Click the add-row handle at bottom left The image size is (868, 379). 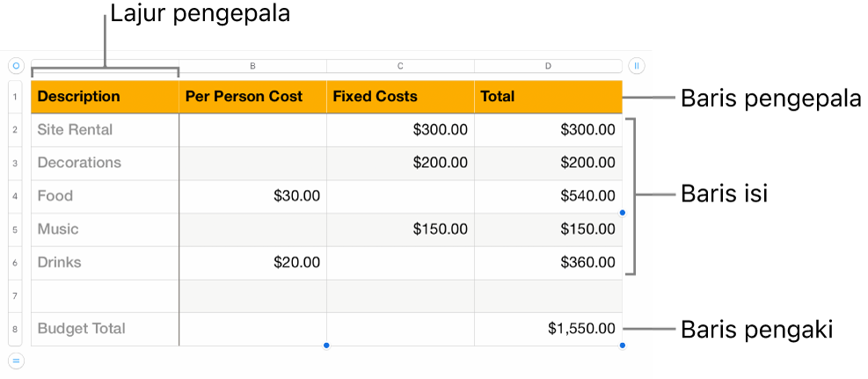tap(16, 360)
